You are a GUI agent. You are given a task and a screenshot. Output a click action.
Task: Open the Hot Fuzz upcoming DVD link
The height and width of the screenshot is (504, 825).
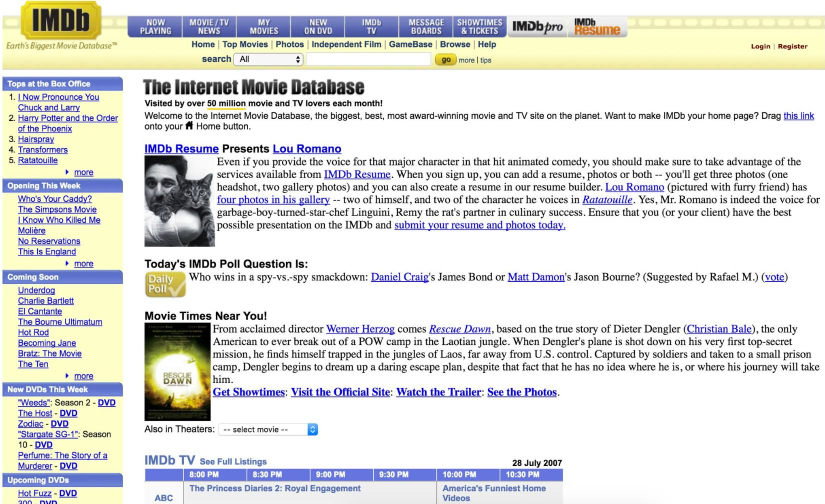[x=35, y=493]
